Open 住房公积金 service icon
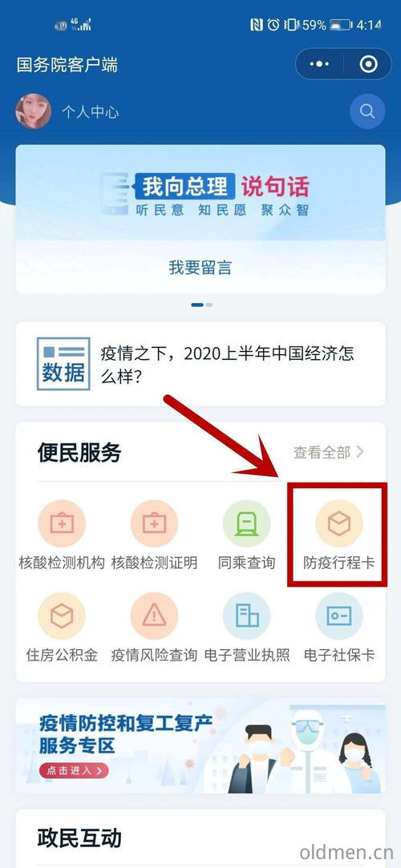This screenshot has width=401, height=868. click(62, 616)
